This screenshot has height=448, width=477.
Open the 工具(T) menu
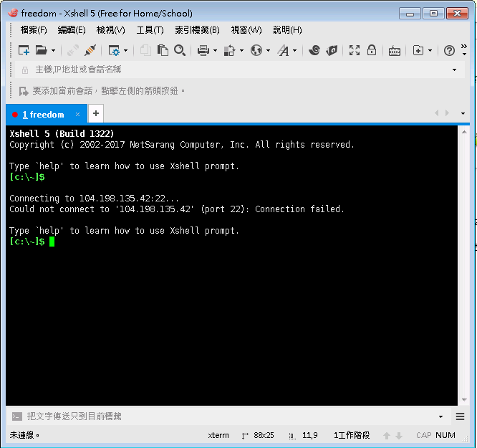(x=150, y=30)
